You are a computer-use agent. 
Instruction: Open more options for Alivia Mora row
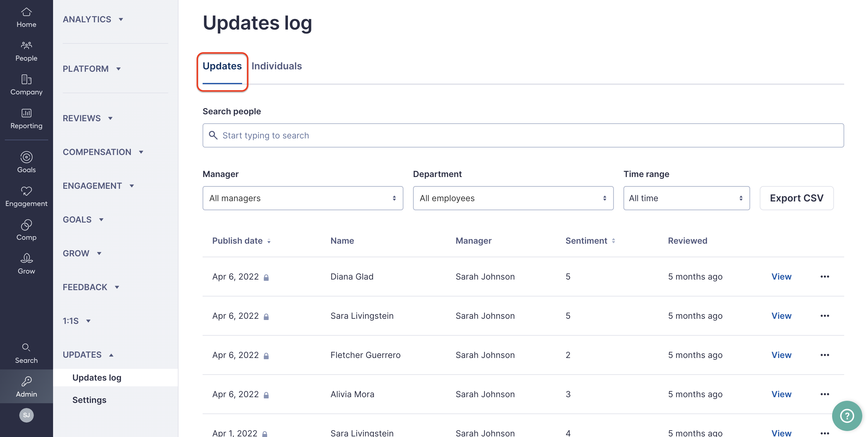click(825, 394)
